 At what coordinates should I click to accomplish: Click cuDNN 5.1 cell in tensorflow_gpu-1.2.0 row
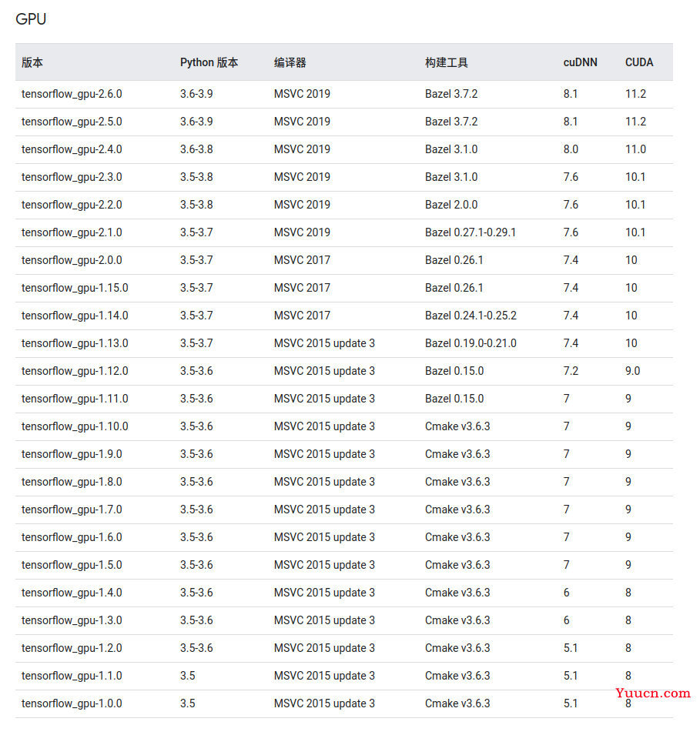pyautogui.click(x=571, y=648)
